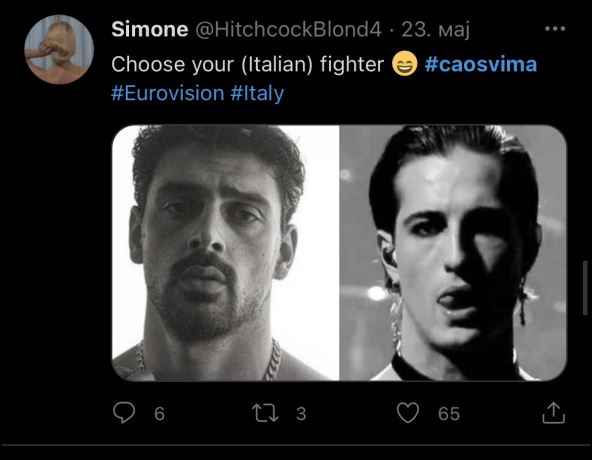Viewport: 592px width, 460px height.
Task: Open the tweet date 23. maj
Action: pyautogui.click(x=436, y=30)
